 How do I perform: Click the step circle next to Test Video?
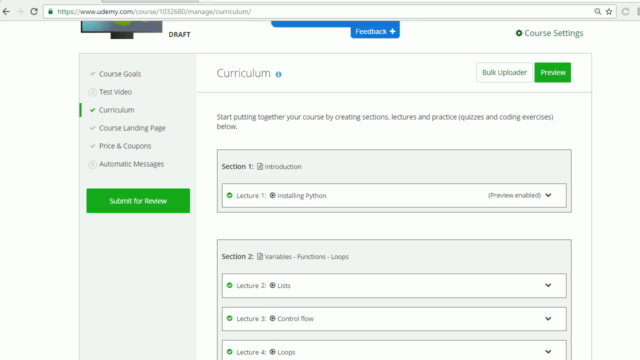(93, 92)
